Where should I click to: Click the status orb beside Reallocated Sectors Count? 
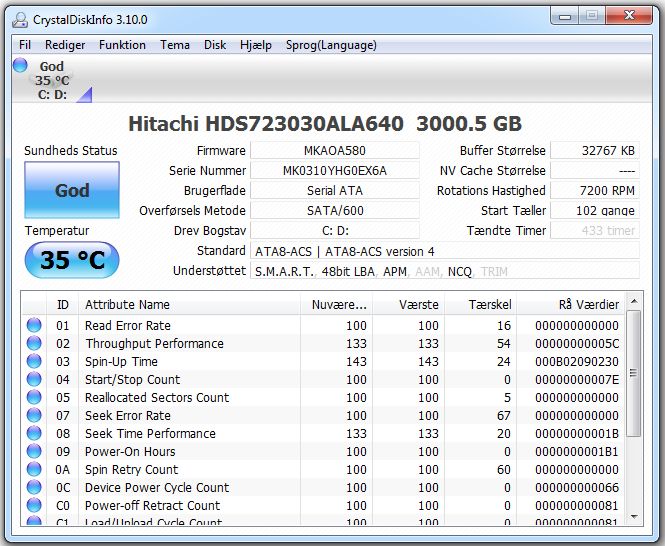coord(34,398)
